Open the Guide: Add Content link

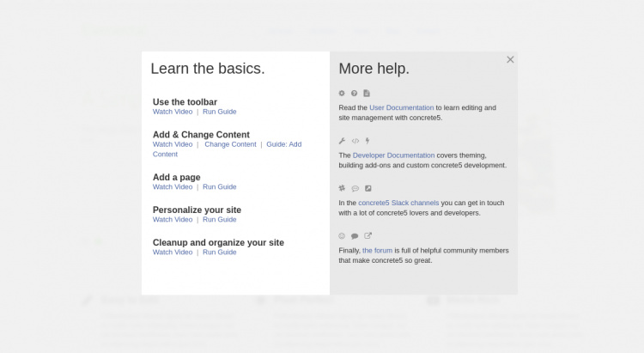(x=283, y=144)
